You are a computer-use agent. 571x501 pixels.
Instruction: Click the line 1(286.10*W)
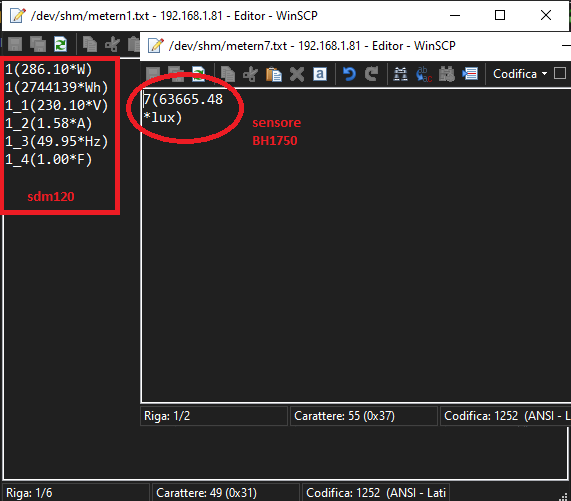click(x=49, y=69)
